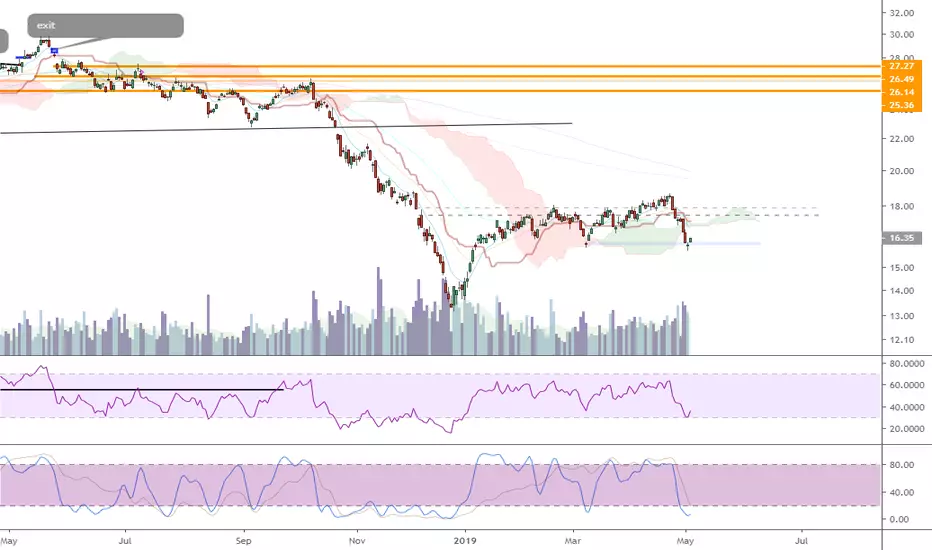The width and height of the screenshot is (932, 550).
Task: Click the 18.00 price axis value
Action: (x=901, y=207)
